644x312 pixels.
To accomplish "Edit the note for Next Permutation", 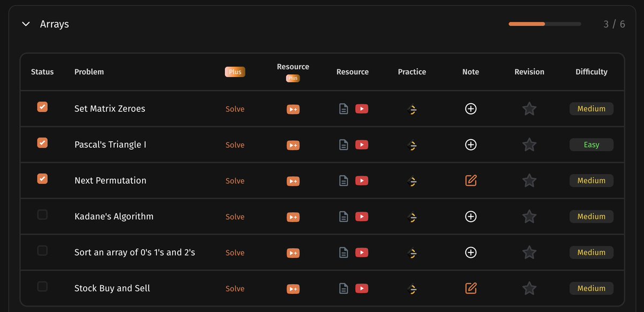I will (x=471, y=180).
